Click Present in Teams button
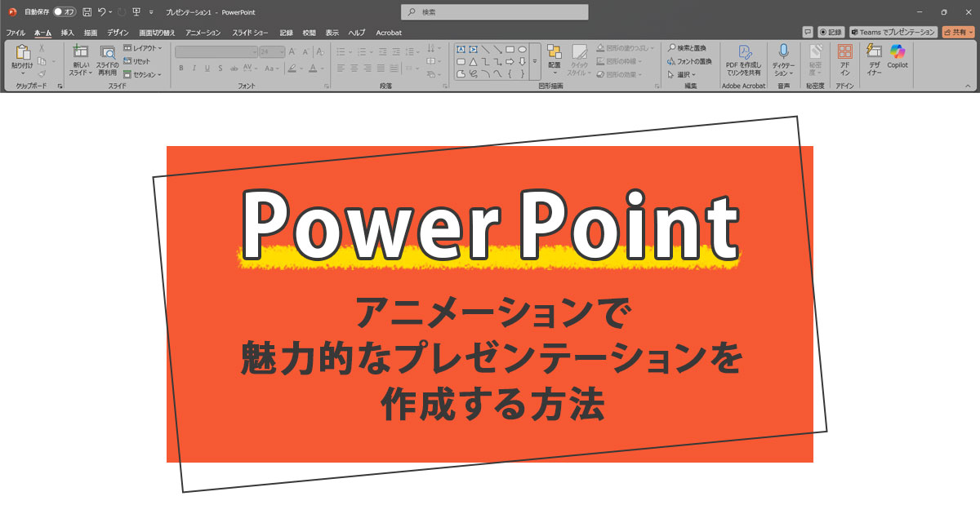This screenshot has width=980, height=514. (893, 32)
